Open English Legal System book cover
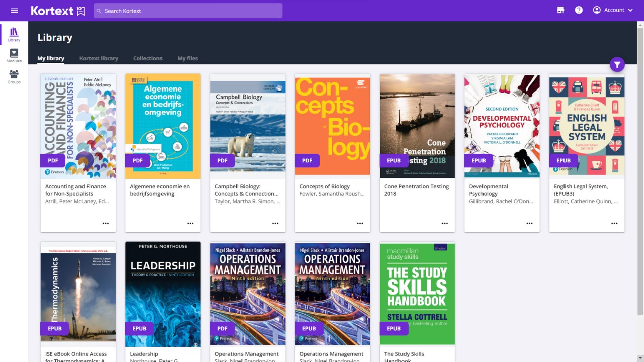Image resolution: width=644 pixels, height=362 pixels. [x=587, y=126]
